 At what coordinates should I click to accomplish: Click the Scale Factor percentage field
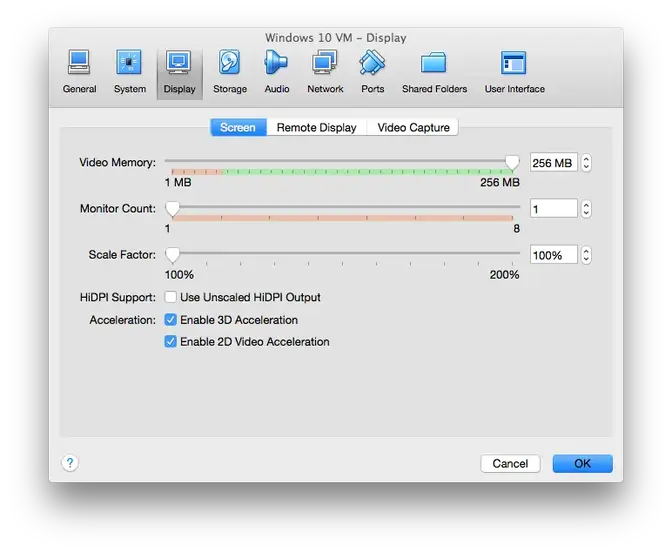(x=554, y=255)
